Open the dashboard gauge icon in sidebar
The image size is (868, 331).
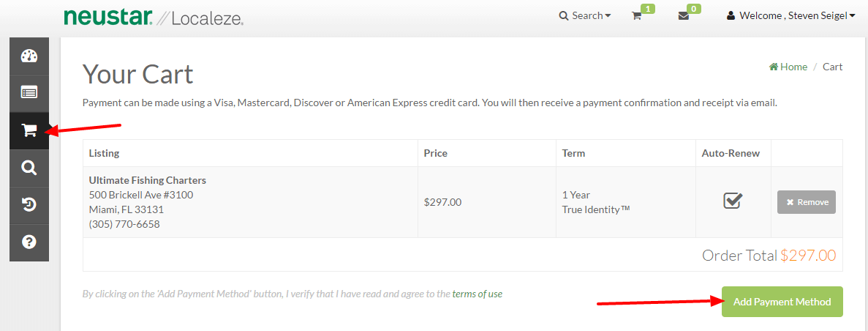click(x=29, y=56)
